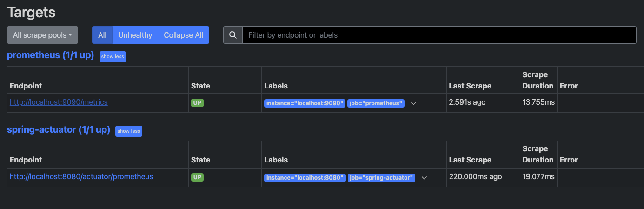Click the spring-actuator (1/1 up) pool heading
Viewport: 644px width, 209px height.
click(x=58, y=130)
